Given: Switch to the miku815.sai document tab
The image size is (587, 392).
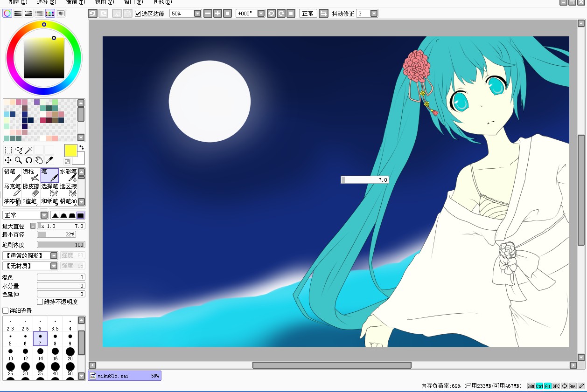Looking at the screenshot, I should (x=125, y=376).
